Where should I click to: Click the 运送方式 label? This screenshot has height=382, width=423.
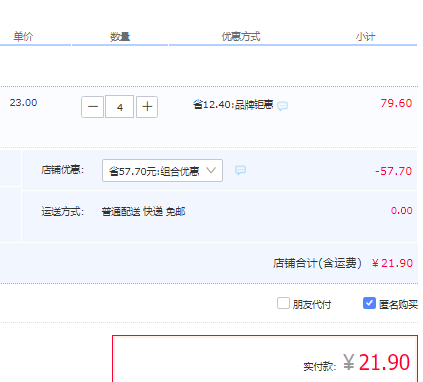click(x=63, y=211)
